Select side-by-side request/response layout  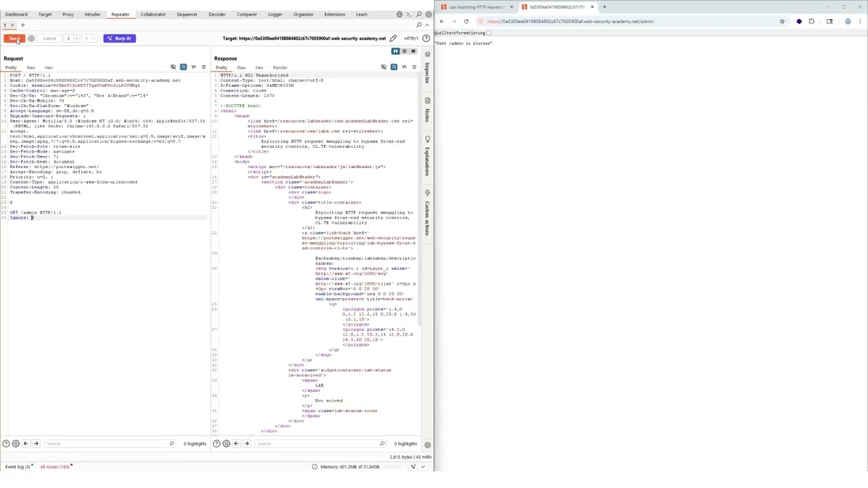point(395,52)
